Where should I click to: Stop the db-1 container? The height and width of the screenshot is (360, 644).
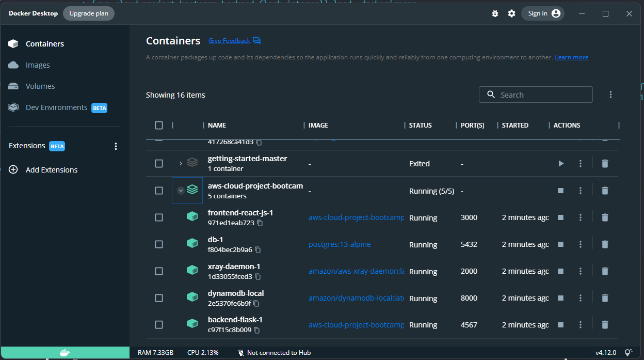tap(561, 244)
